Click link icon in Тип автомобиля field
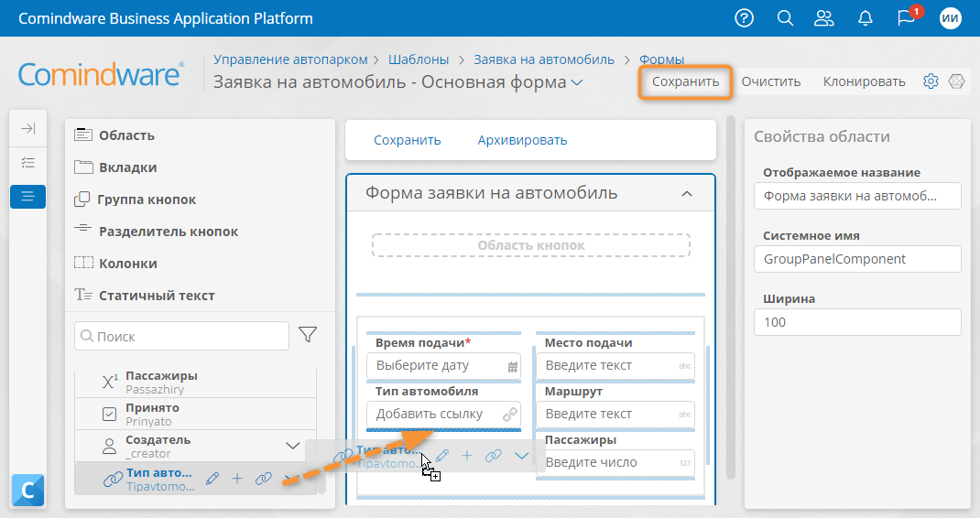This screenshot has width=980, height=518. click(510, 415)
